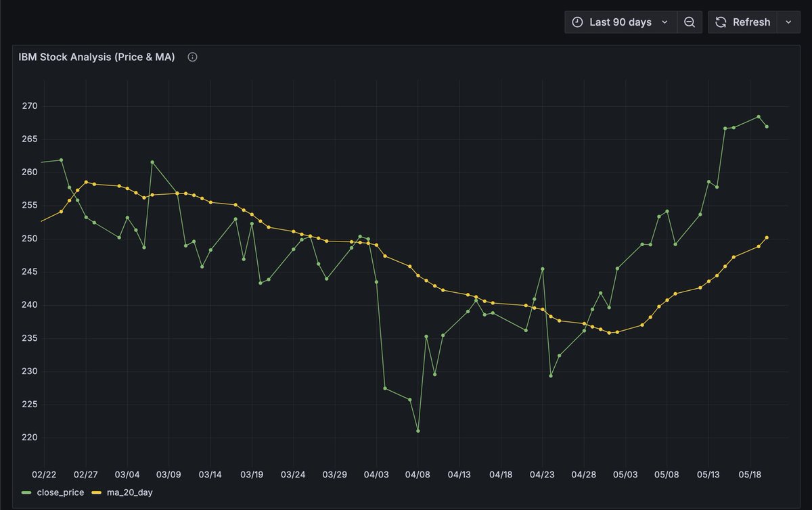Image resolution: width=812 pixels, height=510 pixels.
Task: Click the 235 y-axis label
Action: point(30,338)
